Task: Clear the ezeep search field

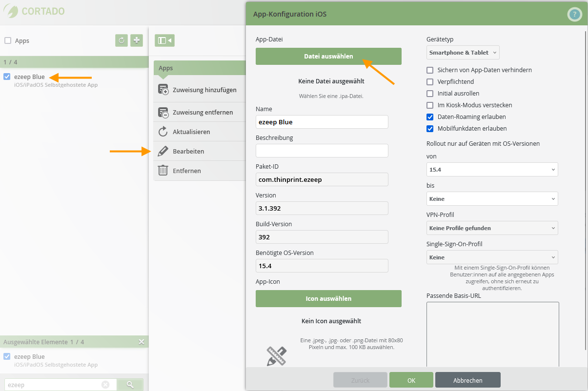Action: click(105, 385)
